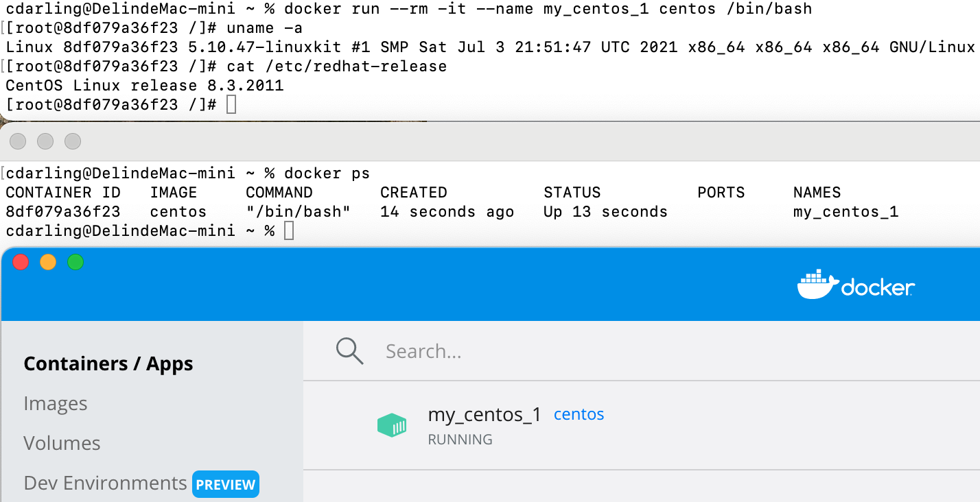This screenshot has height=502, width=980.
Task: Click the Docker whale logo
Action: point(817,285)
